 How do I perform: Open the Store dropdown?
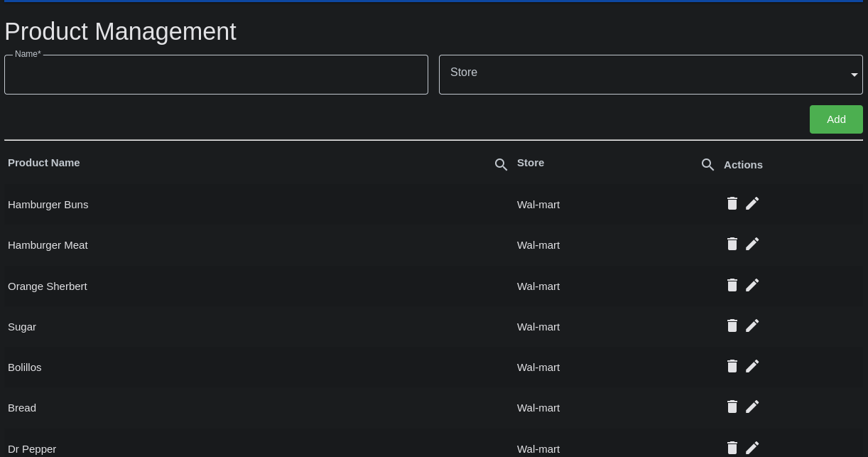(651, 75)
